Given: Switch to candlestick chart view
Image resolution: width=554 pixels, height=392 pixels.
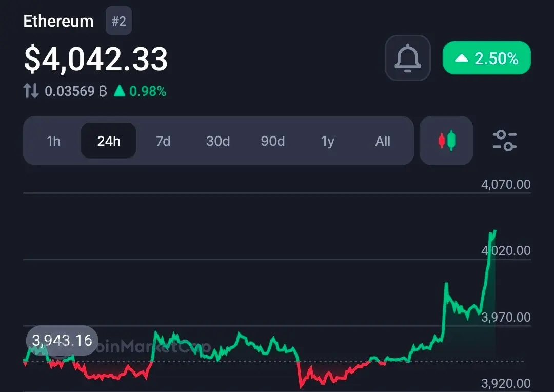Looking at the screenshot, I should tap(446, 141).
